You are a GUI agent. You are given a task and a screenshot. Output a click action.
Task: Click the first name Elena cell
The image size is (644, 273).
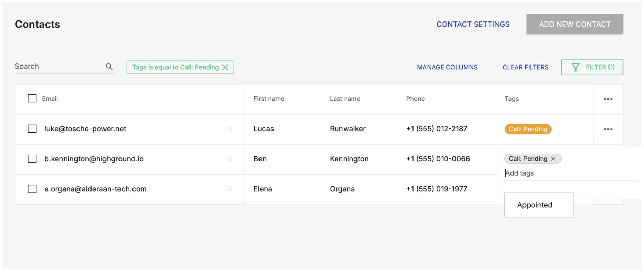pyautogui.click(x=263, y=189)
